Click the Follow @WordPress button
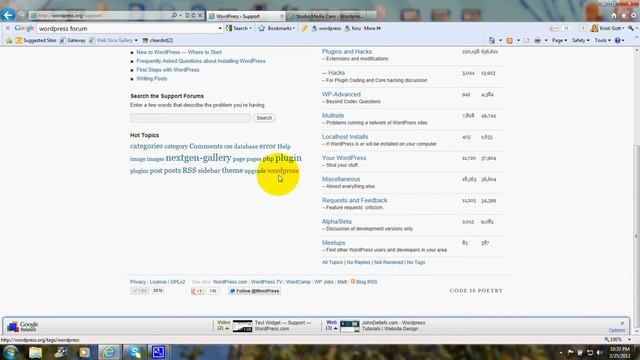Screen dimensions: 640x360 254,291
